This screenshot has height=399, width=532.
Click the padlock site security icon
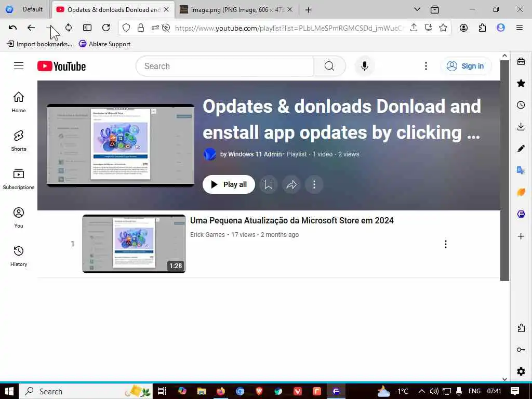(140, 28)
